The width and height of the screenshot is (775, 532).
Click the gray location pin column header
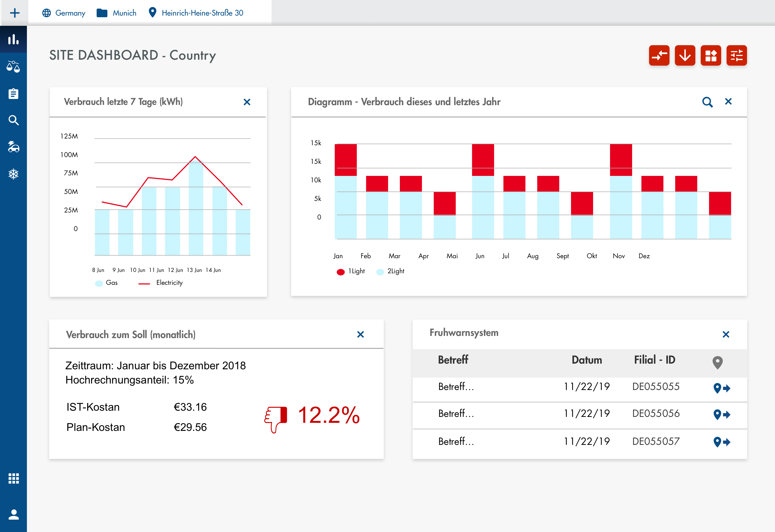click(x=717, y=362)
